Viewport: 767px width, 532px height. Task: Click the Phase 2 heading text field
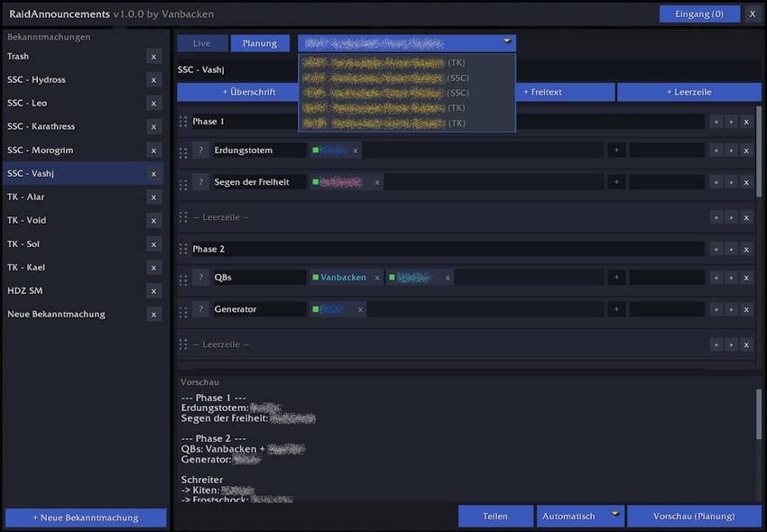pos(448,249)
